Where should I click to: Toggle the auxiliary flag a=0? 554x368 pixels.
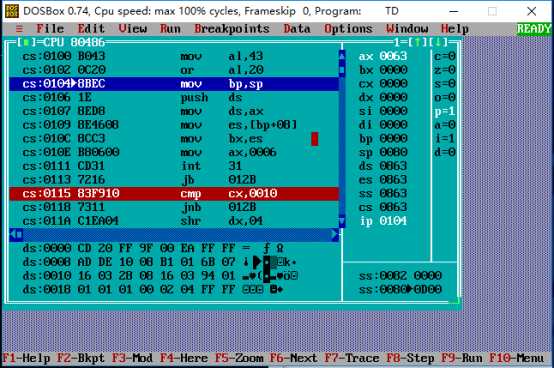coord(445,125)
